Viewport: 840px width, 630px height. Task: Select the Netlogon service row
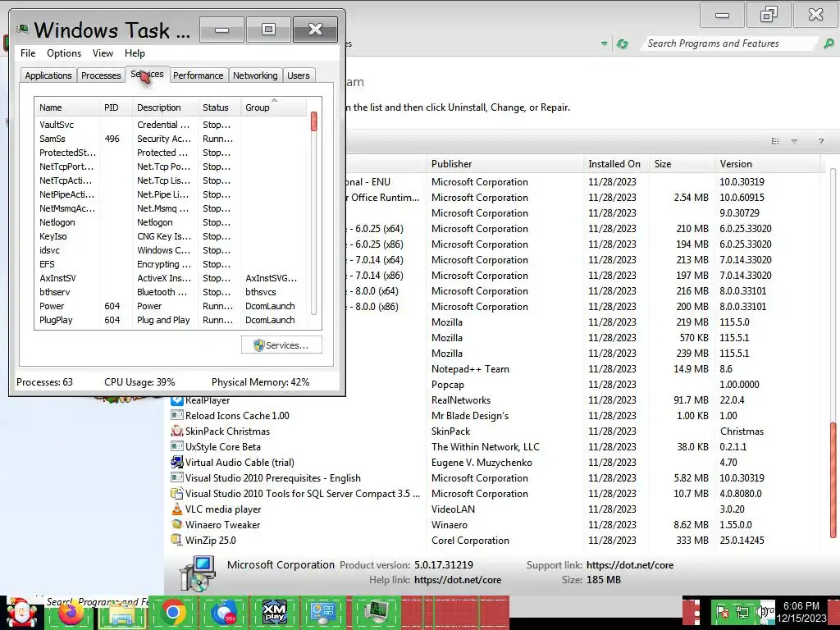tap(171, 221)
